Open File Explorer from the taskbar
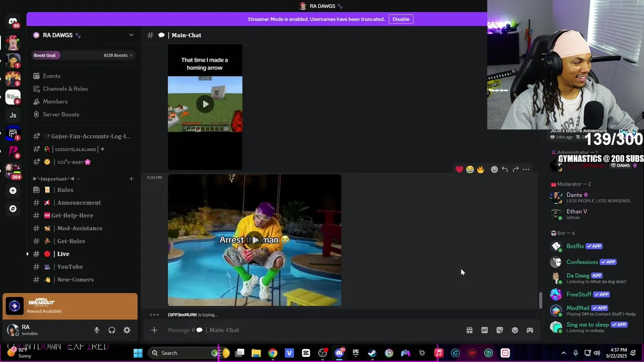The image size is (644, 362). pyautogui.click(x=256, y=353)
